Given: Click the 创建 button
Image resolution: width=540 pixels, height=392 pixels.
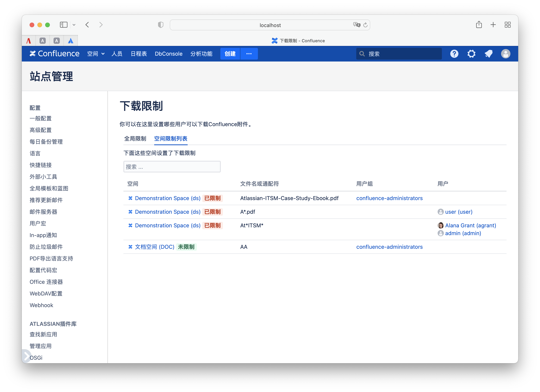Looking at the screenshot, I should point(230,54).
